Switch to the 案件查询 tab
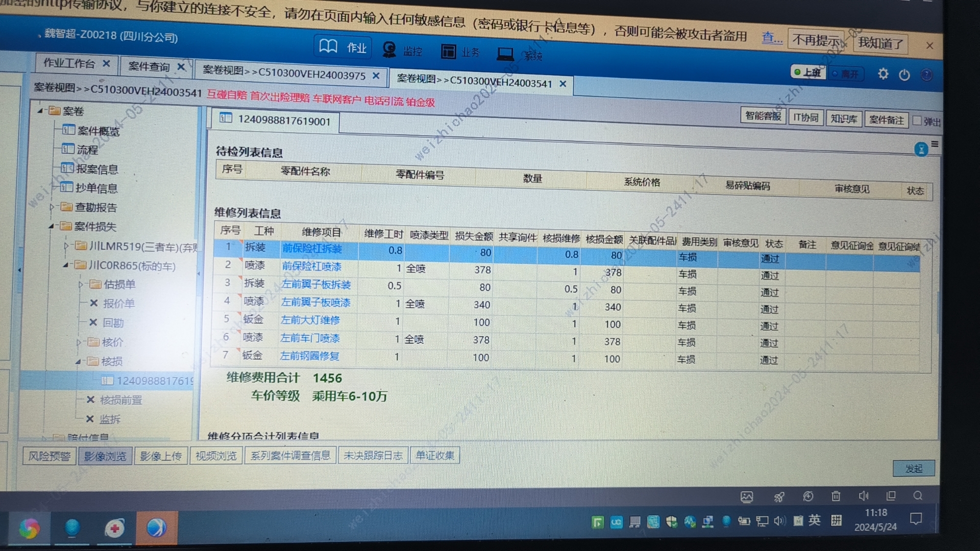 coord(149,66)
